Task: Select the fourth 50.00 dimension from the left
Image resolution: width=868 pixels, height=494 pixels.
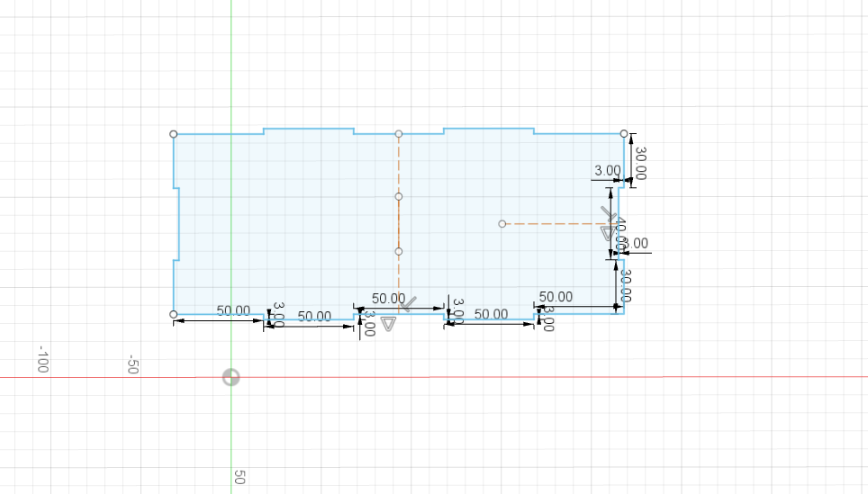Action: point(491,314)
